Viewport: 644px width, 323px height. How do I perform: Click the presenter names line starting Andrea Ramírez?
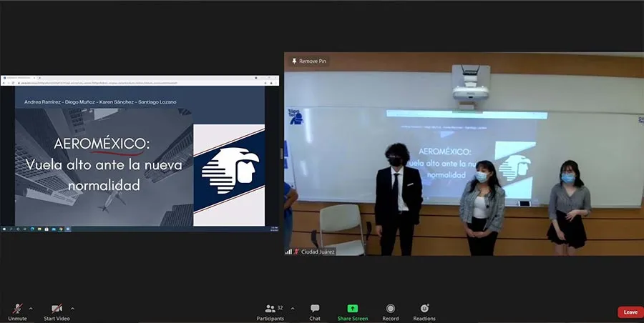tap(100, 101)
